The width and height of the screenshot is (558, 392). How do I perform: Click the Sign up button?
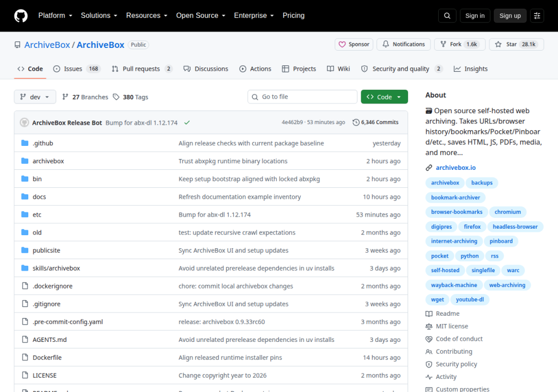click(510, 16)
